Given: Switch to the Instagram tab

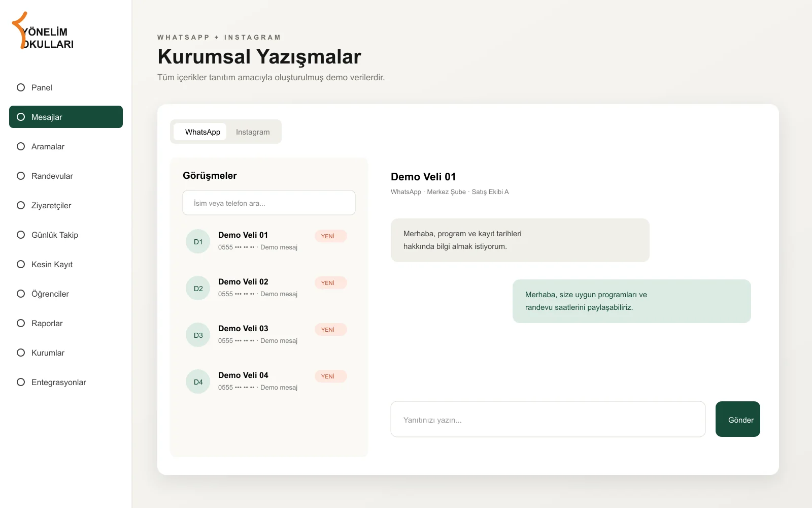Looking at the screenshot, I should point(253,132).
